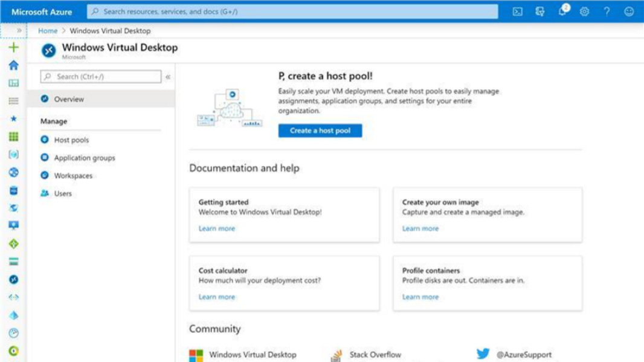Click Learn more under Cost calculator
This screenshot has width=644, height=362.
click(217, 297)
